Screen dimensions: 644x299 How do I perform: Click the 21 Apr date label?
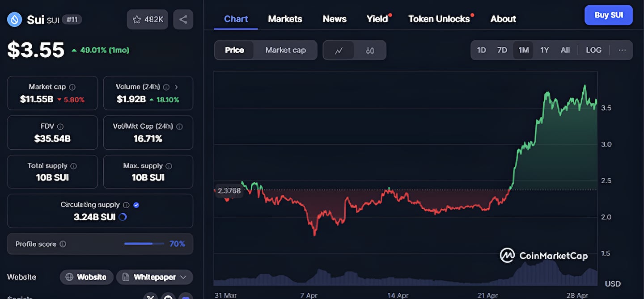[x=487, y=295]
